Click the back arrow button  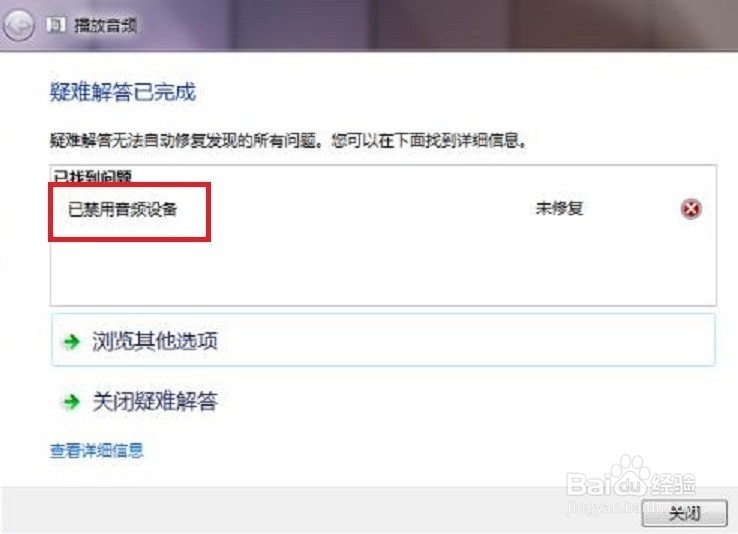pyautogui.click(x=18, y=25)
